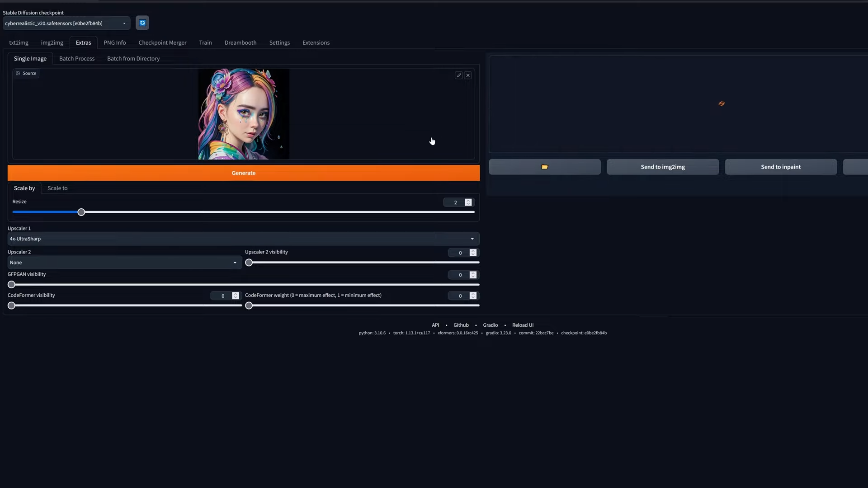Viewport: 868px width, 488px height.
Task: Click the Source label icon
Action: coord(18,73)
